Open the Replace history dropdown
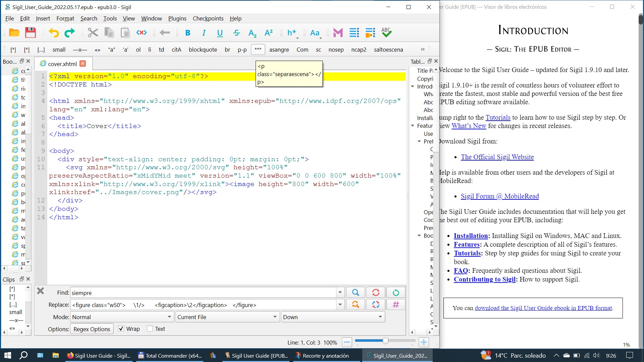The image size is (644, 362). tap(340, 305)
